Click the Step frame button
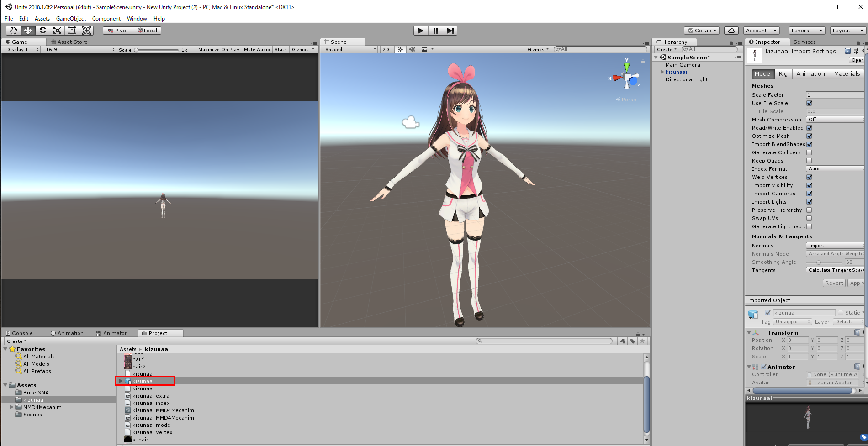The height and width of the screenshot is (446, 868). point(450,31)
